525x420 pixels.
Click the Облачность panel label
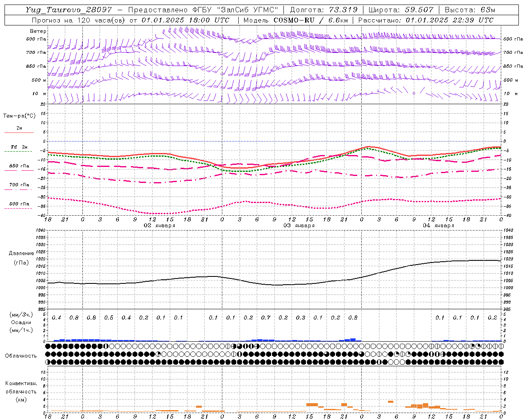[x=21, y=356]
